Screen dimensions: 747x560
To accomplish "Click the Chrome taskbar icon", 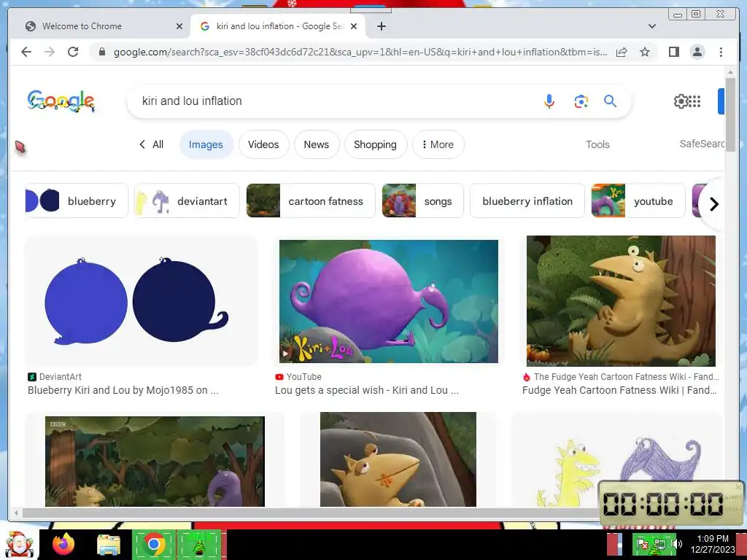I will point(154,544).
